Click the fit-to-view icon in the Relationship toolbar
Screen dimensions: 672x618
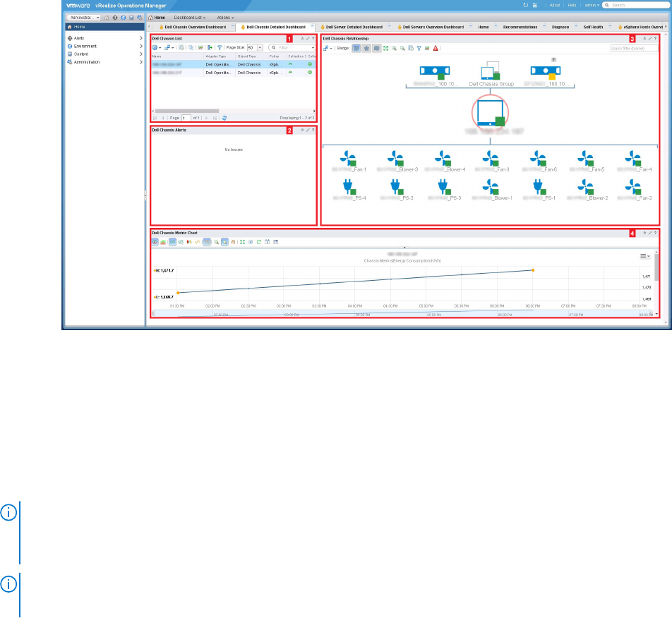[x=385, y=49]
